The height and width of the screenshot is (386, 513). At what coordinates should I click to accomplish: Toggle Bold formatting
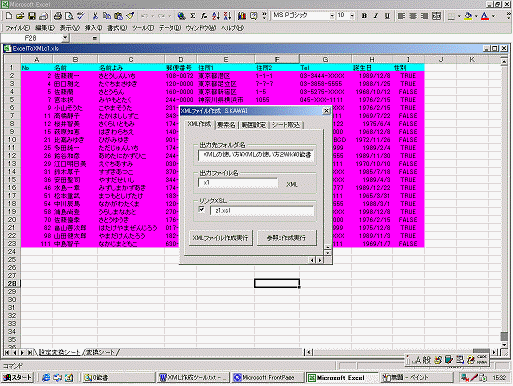click(364, 16)
